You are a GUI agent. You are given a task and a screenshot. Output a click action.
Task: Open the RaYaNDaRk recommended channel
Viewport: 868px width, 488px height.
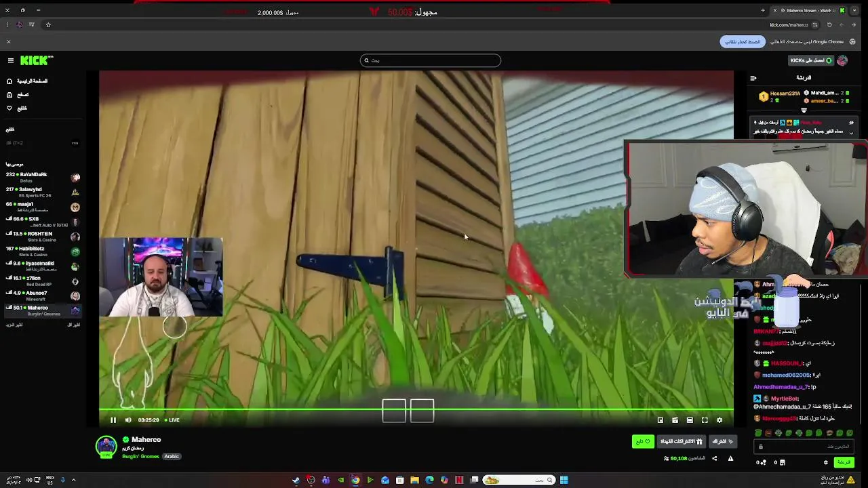42,177
